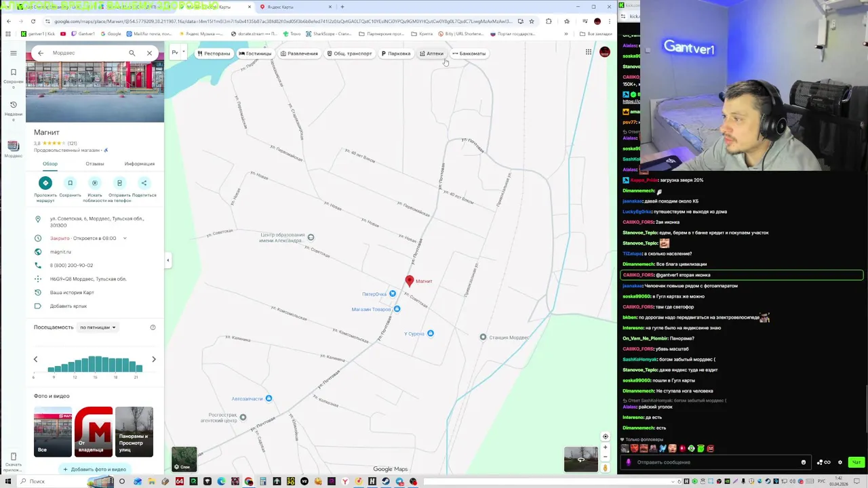Click the show my location button
Image resolution: width=868 pixels, height=488 pixels.
(x=606, y=436)
